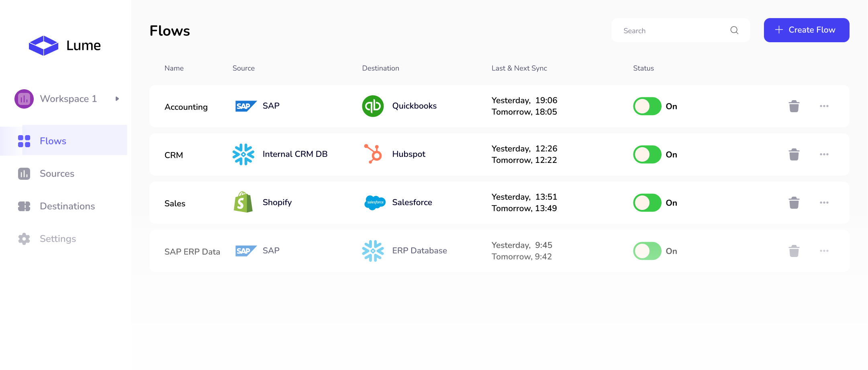Disable the CRM flow

point(647,154)
